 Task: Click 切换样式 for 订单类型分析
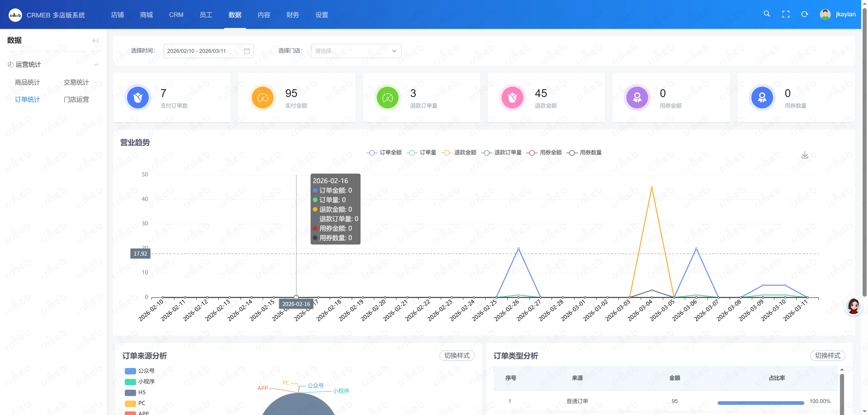[827, 355]
